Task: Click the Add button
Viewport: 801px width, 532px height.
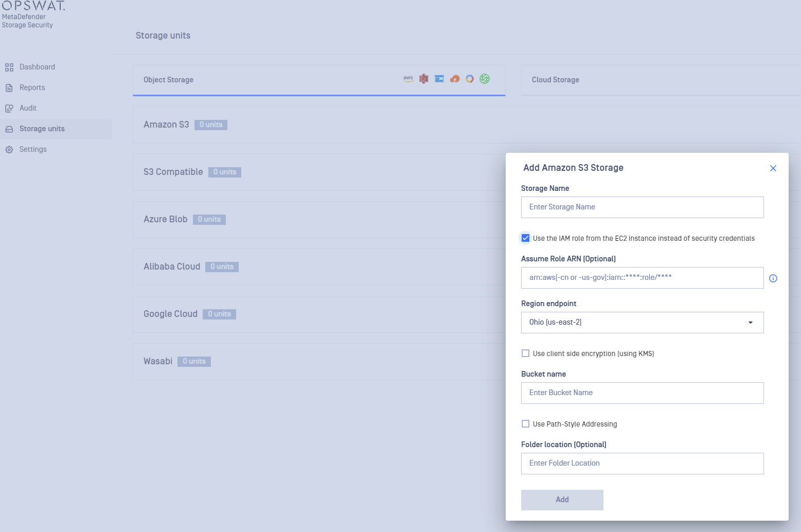Action: (562, 500)
